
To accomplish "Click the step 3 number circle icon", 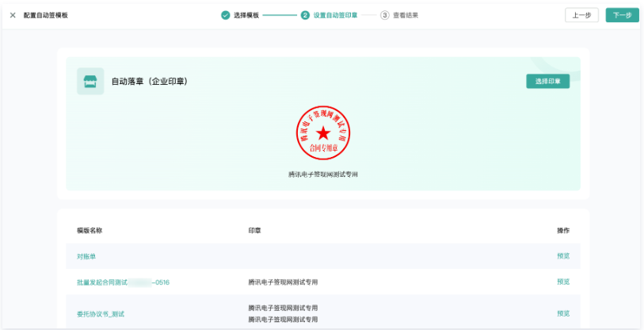I will click(x=385, y=15).
